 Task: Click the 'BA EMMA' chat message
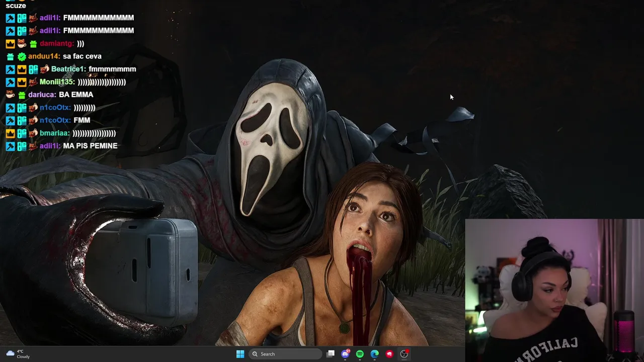coord(76,95)
